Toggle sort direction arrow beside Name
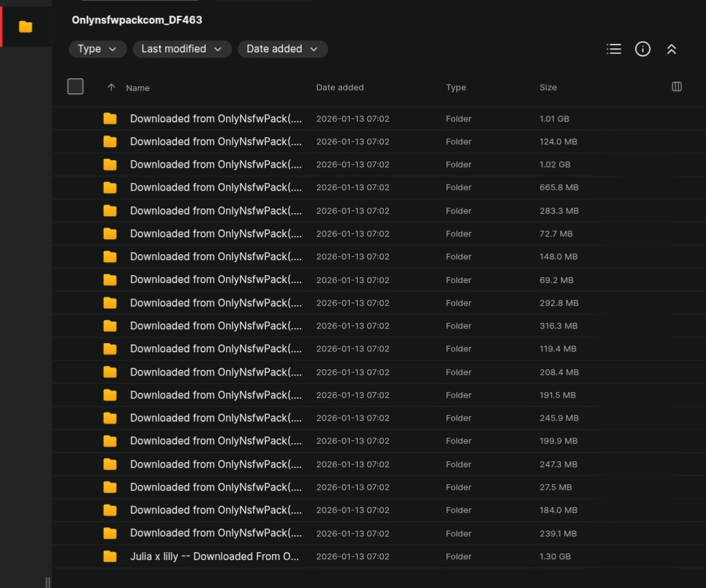 111,88
